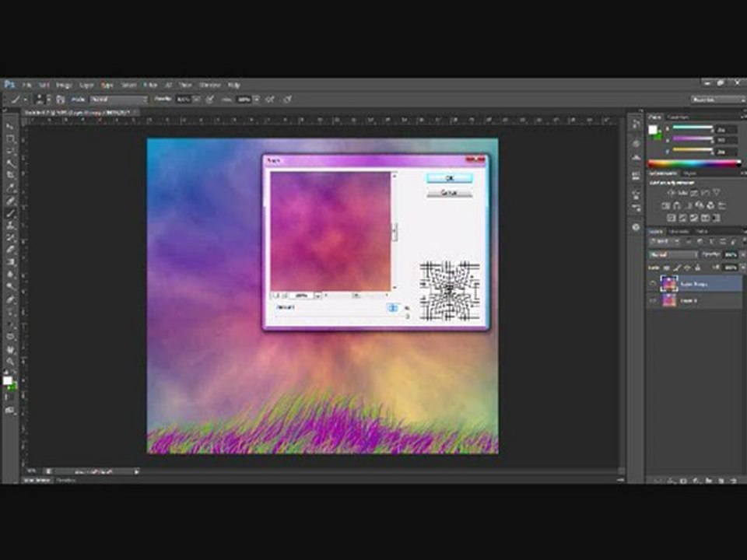Select the History Brush tool
Viewport: 747px width, 560px height.
10,238
